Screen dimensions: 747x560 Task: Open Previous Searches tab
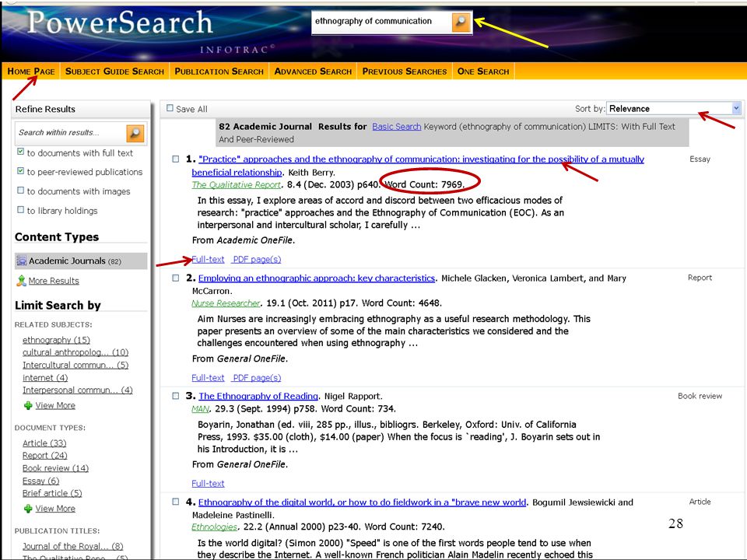click(x=405, y=72)
